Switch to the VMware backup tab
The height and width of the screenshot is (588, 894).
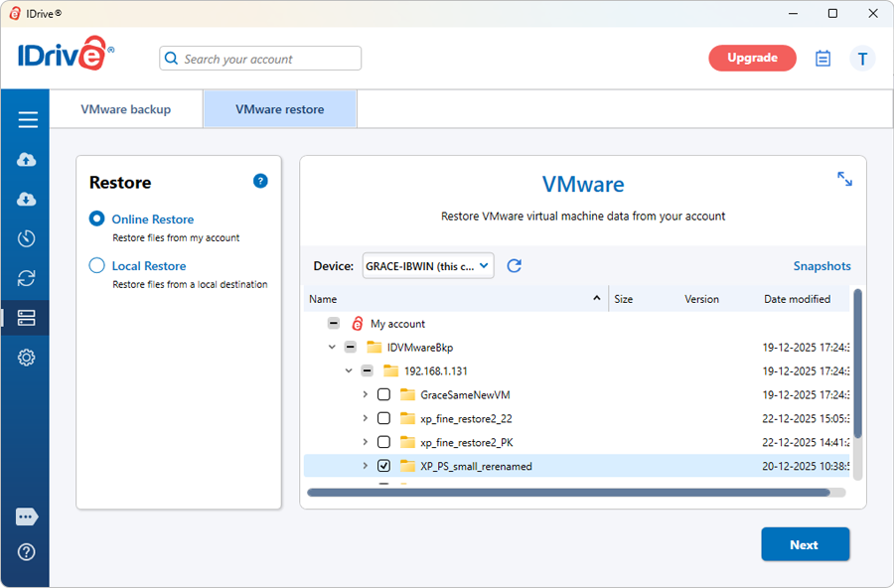tap(126, 109)
